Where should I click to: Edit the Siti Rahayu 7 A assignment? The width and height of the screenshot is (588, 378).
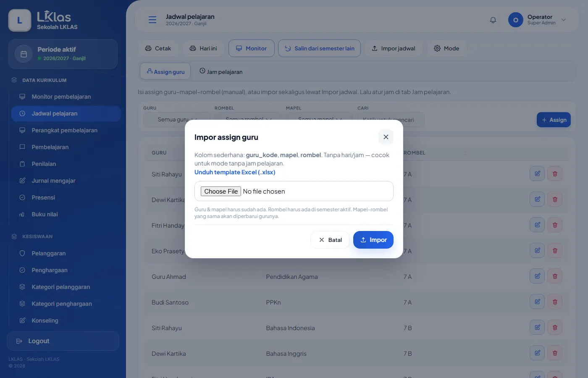pyautogui.click(x=537, y=174)
